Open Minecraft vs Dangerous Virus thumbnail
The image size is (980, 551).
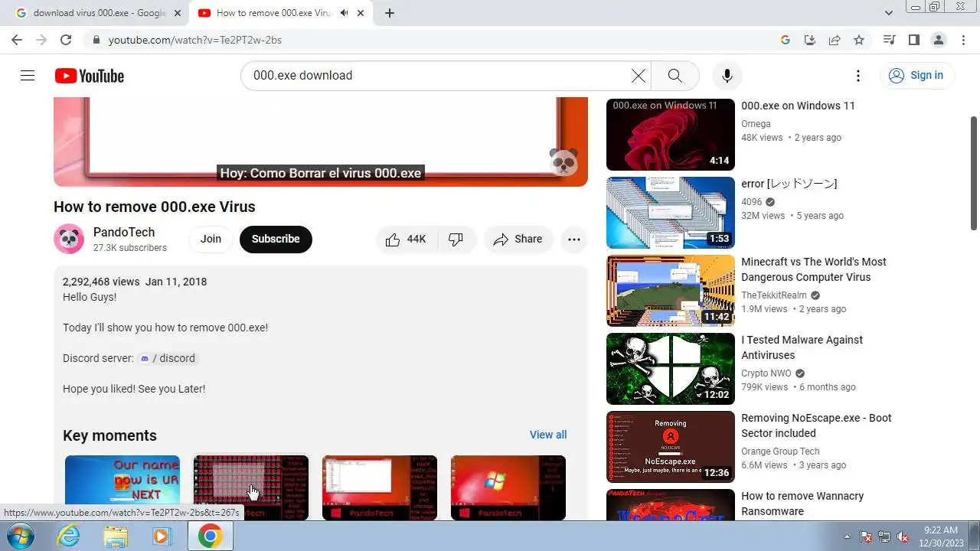tap(670, 291)
